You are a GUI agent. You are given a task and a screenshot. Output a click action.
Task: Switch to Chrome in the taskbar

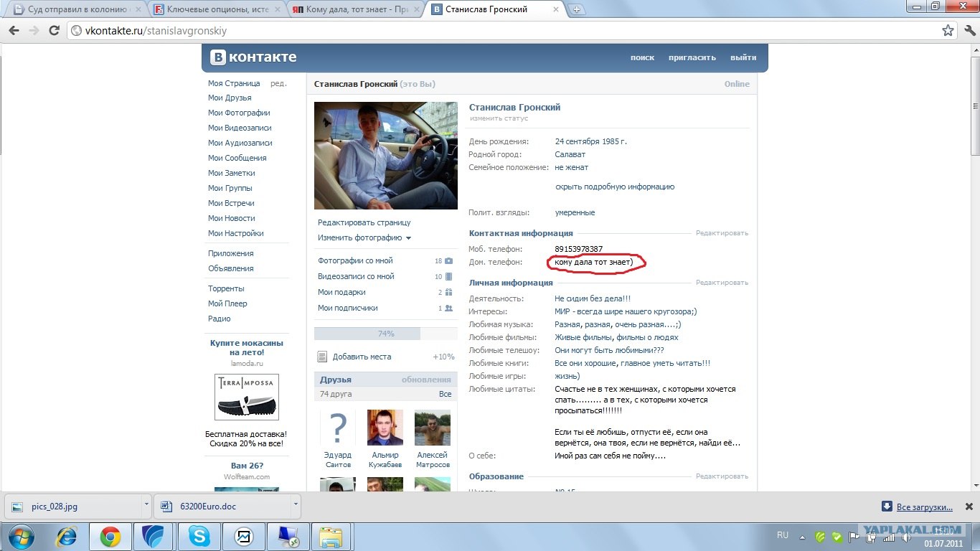click(110, 537)
